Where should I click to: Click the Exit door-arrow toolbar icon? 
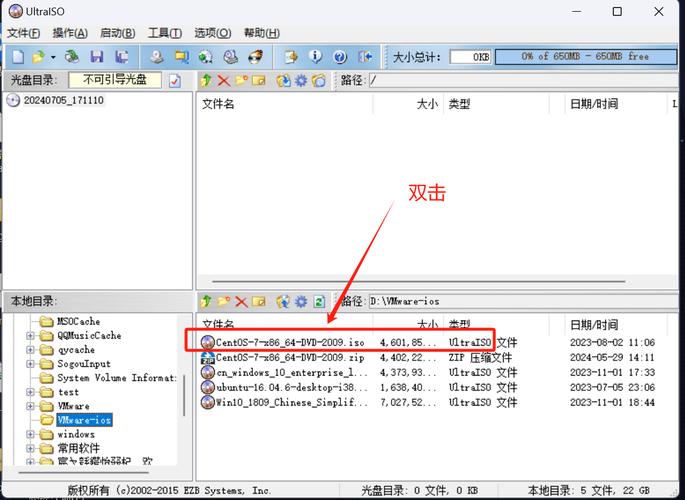[365, 57]
